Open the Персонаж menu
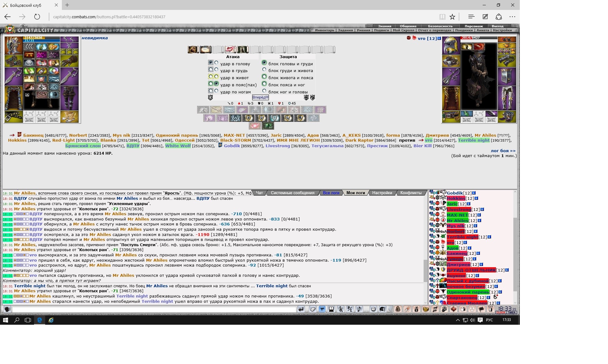The width and height of the screenshot is (608, 364). point(474,26)
